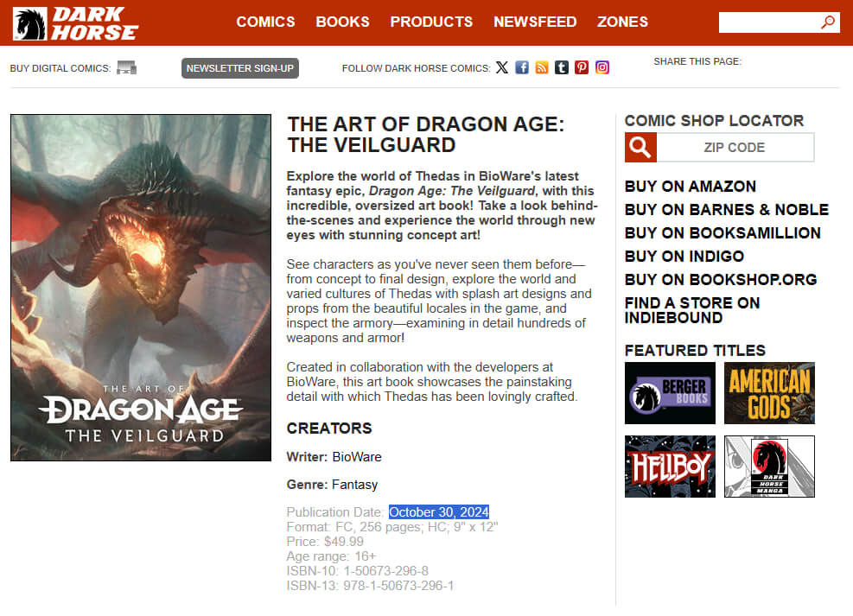The image size is (853, 616).
Task: Open the Pinterest social icon
Action: coord(582,67)
